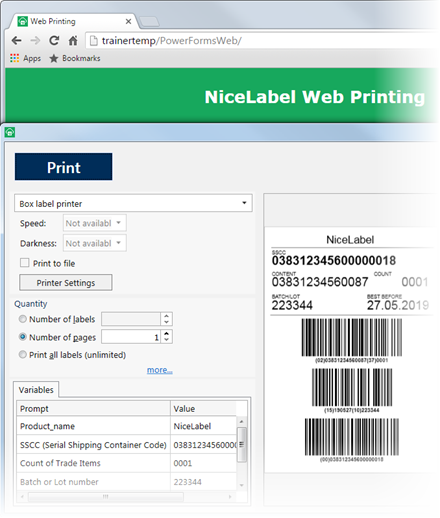Open Printer Settings

[66, 283]
